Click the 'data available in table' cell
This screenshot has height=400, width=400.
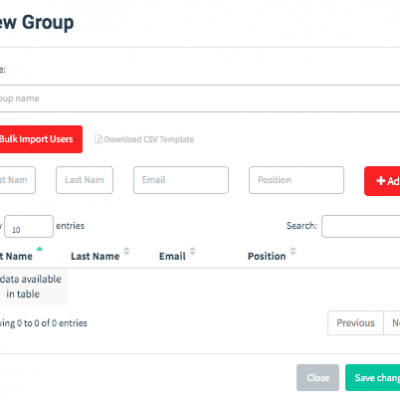tap(33, 287)
